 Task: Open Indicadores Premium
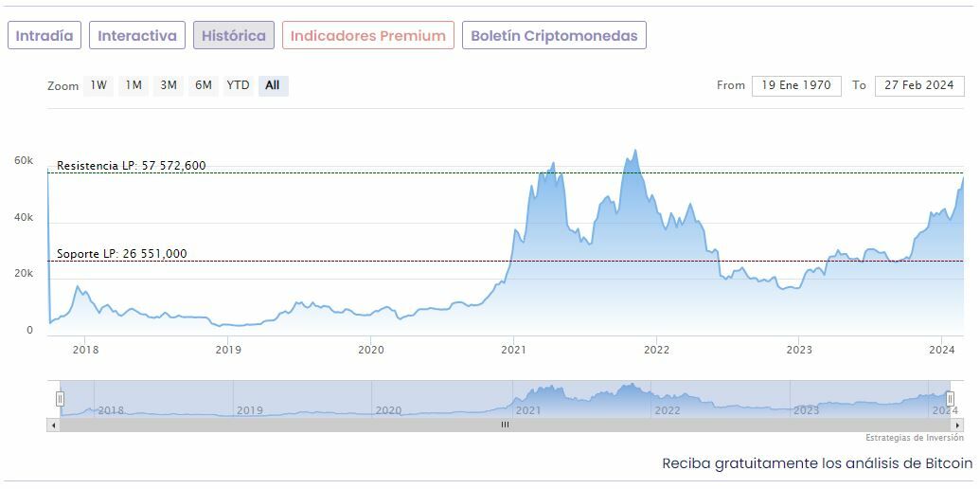pos(367,36)
